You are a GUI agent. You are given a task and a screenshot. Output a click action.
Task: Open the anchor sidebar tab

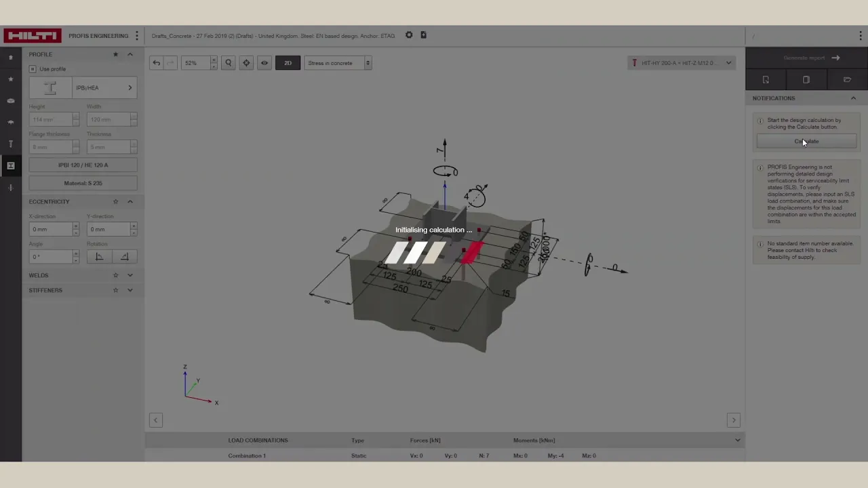pyautogui.click(x=11, y=144)
